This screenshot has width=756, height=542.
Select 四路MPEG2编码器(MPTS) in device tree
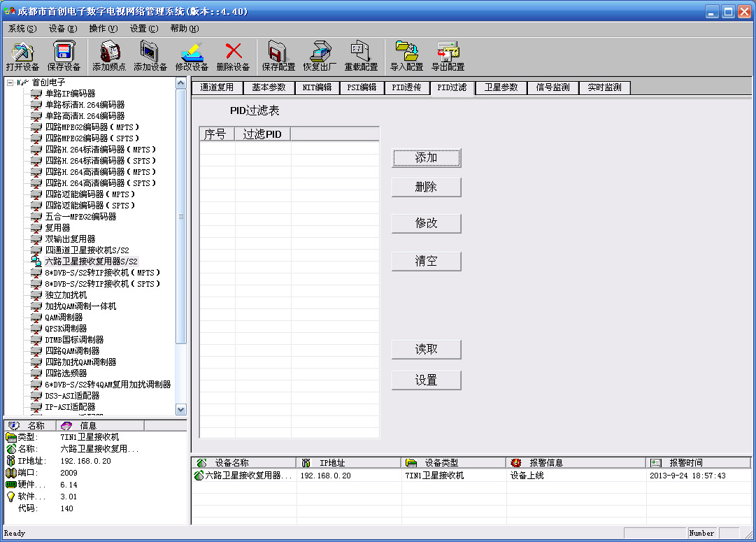92,127
